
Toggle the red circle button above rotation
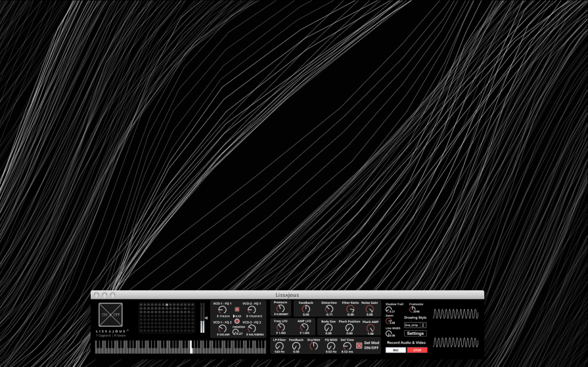[x=237, y=321]
